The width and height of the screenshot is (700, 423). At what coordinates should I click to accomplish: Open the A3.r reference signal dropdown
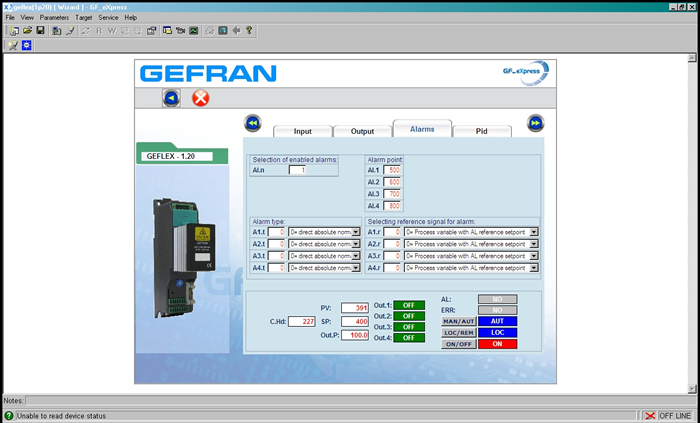click(533, 256)
